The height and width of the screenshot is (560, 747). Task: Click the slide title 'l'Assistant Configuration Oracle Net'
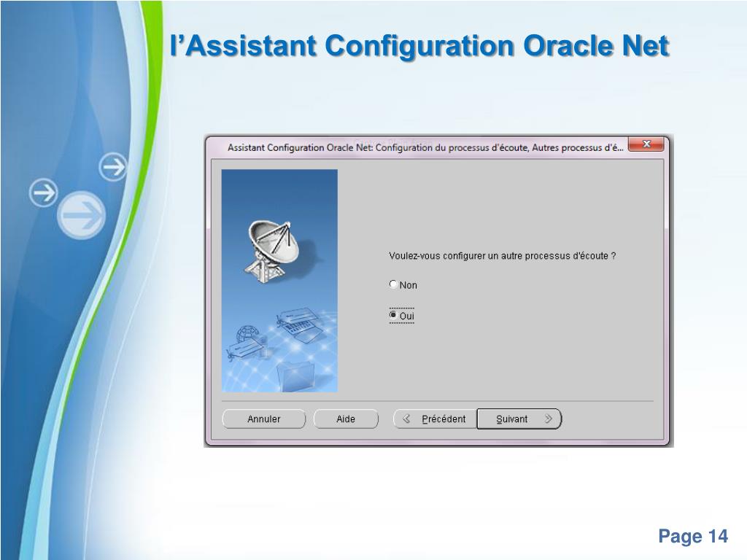tap(419, 46)
